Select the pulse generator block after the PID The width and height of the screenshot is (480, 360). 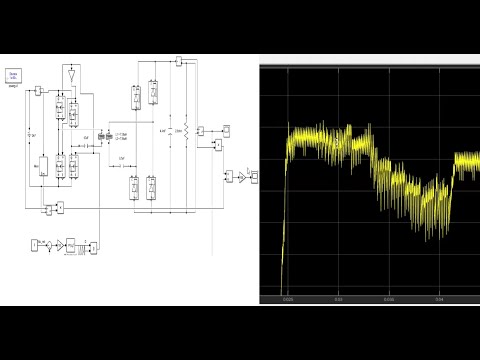pos(82,249)
